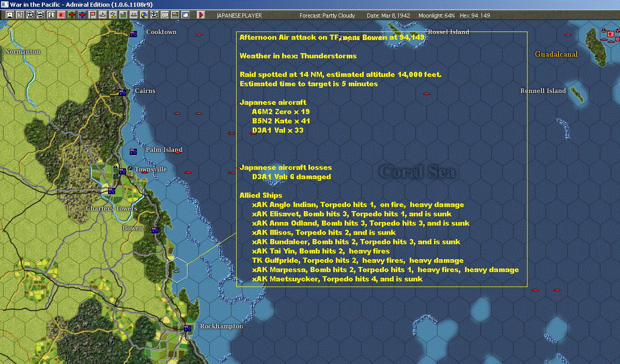Click the brown striped panel toolbar icon
Viewport: 620px width, 364px height.
[x=175, y=15]
